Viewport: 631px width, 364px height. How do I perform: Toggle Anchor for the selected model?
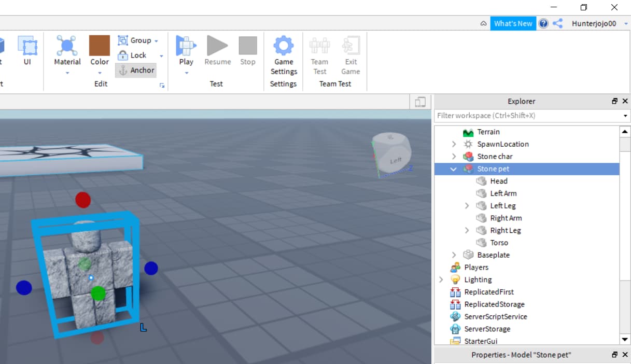click(136, 71)
